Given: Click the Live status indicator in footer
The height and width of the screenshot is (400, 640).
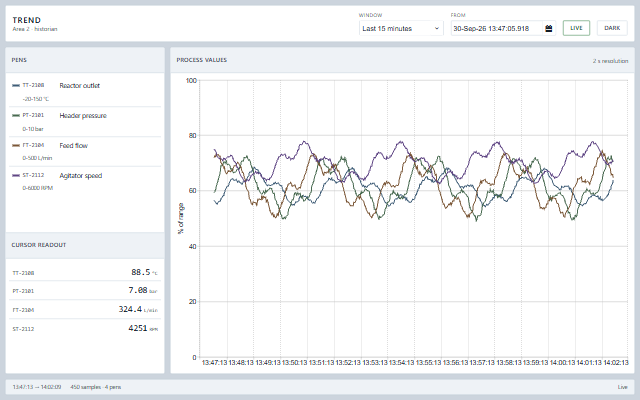Looking at the screenshot, I should 622,387.
